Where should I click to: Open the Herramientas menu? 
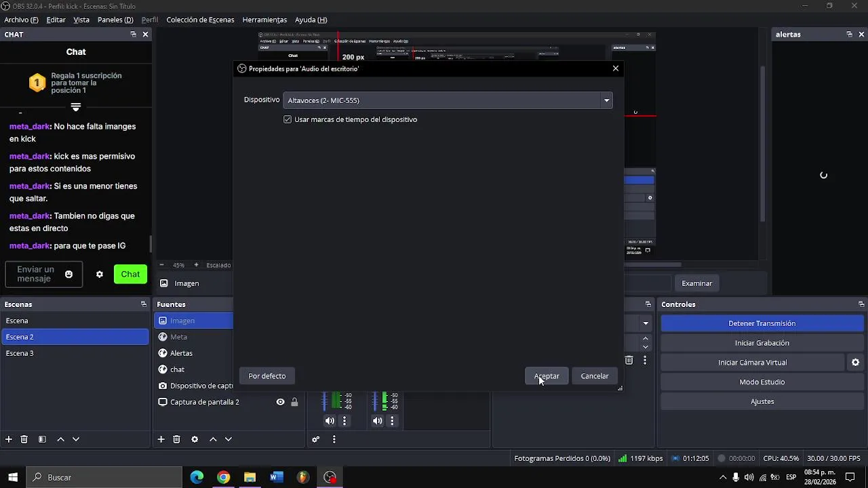click(264, 20)
